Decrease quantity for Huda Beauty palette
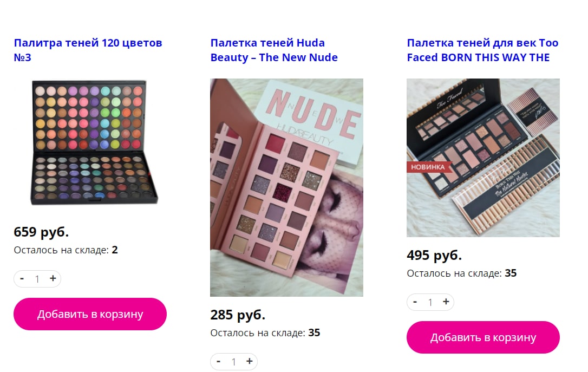 pos(218,362)
